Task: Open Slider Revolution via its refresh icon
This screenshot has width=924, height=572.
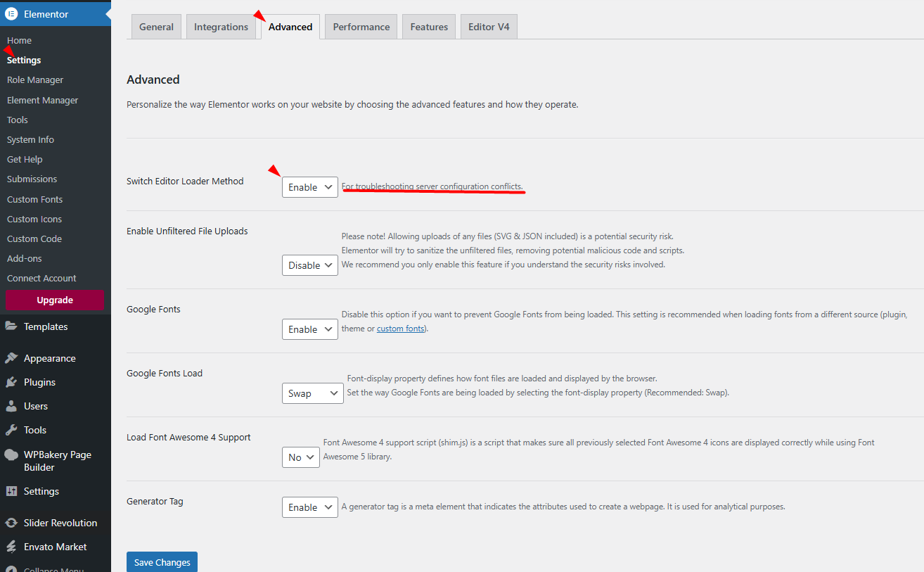Action: coord(11,523)
